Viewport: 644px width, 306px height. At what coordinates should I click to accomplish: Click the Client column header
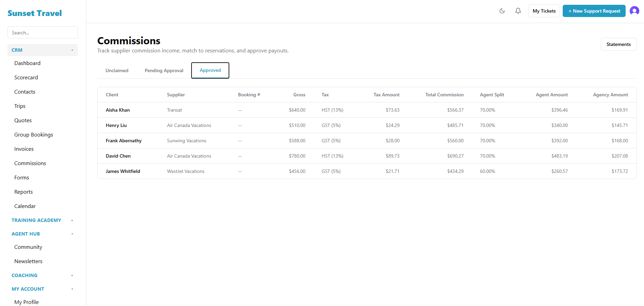point(112,95)
